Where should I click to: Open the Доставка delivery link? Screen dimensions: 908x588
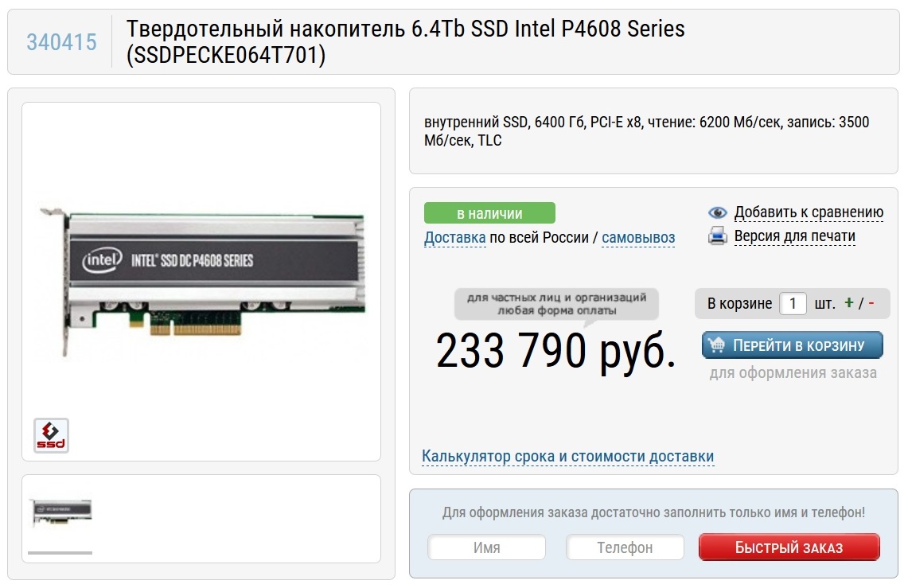click(x=454, y=238)
